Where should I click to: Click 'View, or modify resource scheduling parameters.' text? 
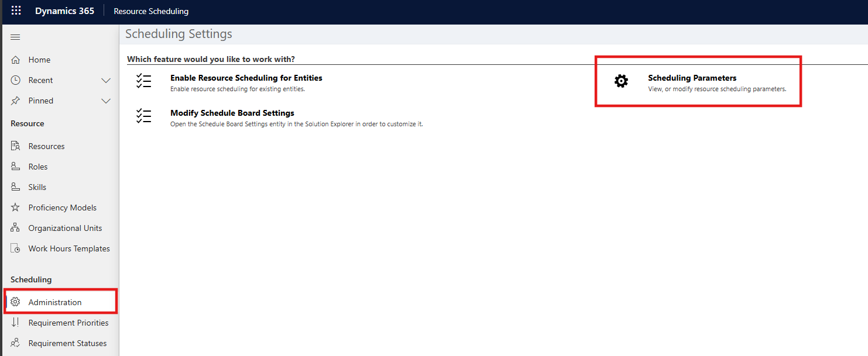point(717,89)
